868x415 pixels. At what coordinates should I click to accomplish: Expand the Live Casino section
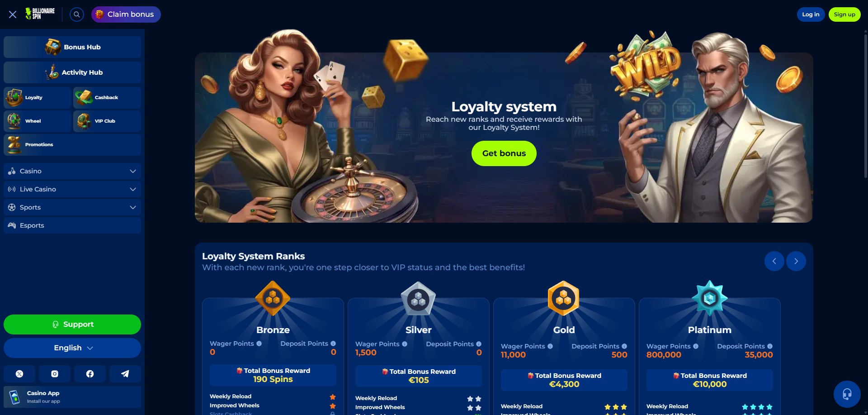[x=72, y=189]
